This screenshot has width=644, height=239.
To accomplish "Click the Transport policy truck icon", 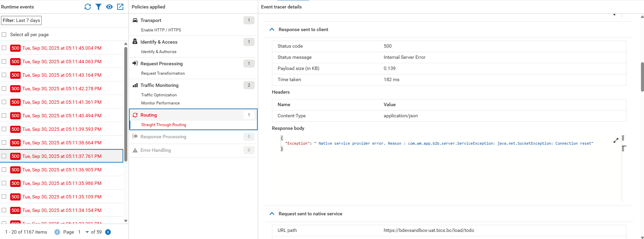I will click(x=135, y=20).
